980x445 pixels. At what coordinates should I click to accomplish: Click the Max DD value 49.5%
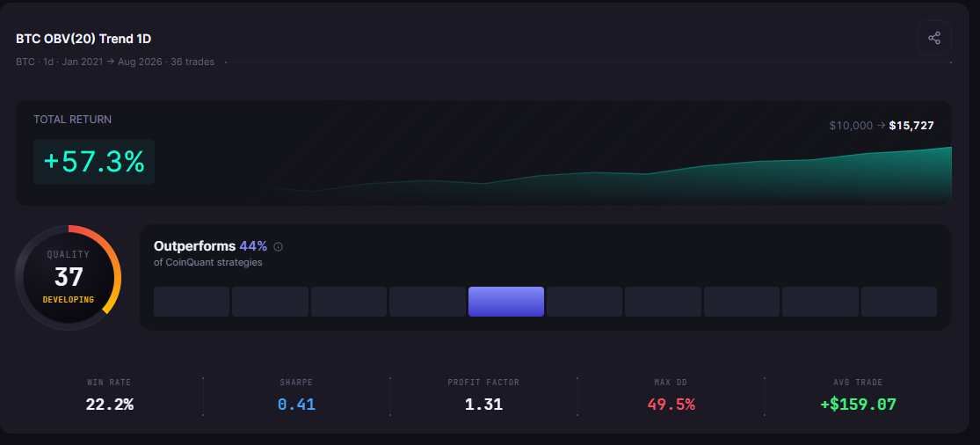coord(671,405)
